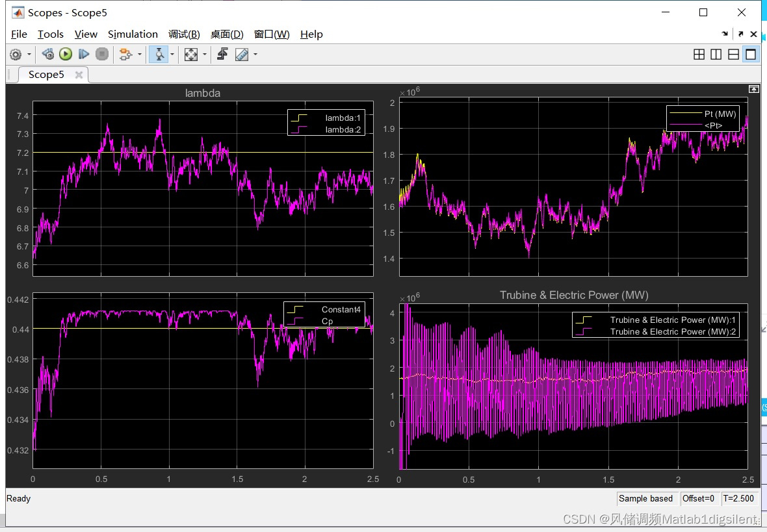Open the gear icon dropdown arrow
Viewport: 767px width, 532px height.
click(x=29, y=54)
